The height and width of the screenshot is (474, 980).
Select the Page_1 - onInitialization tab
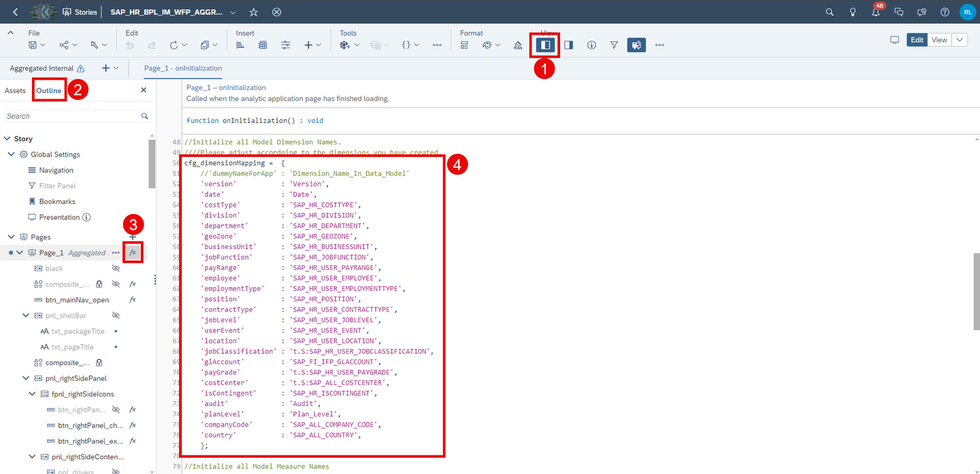(x=183, y=68)
